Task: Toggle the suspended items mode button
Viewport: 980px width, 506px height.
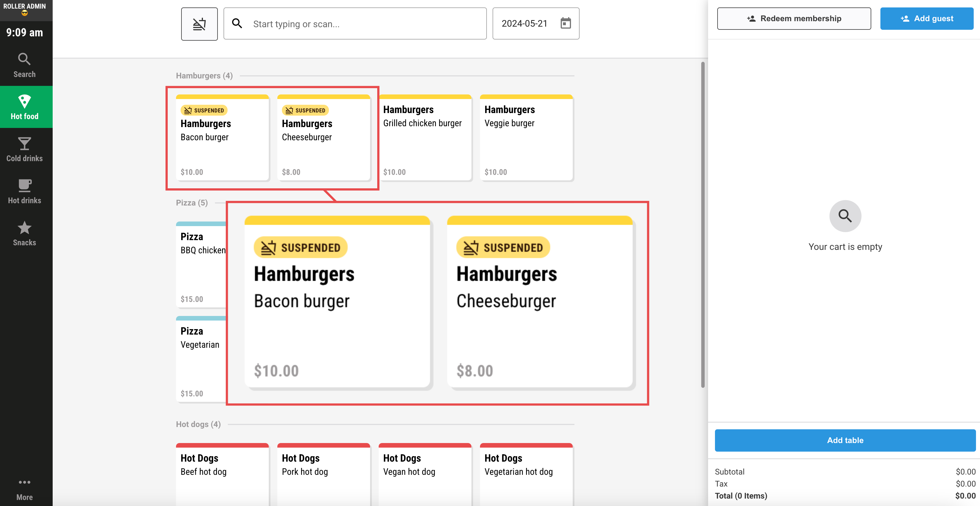Action: pyautogui.click(x=199, y=23)
